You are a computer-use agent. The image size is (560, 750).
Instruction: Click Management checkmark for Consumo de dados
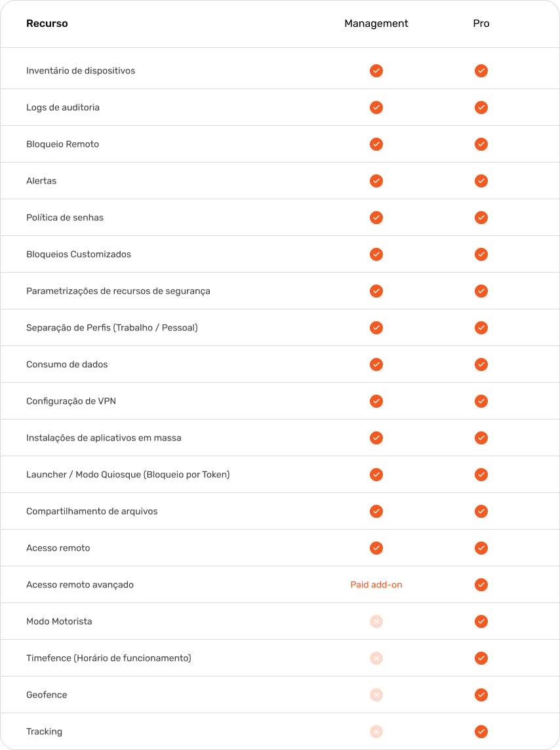click(376, 365)
